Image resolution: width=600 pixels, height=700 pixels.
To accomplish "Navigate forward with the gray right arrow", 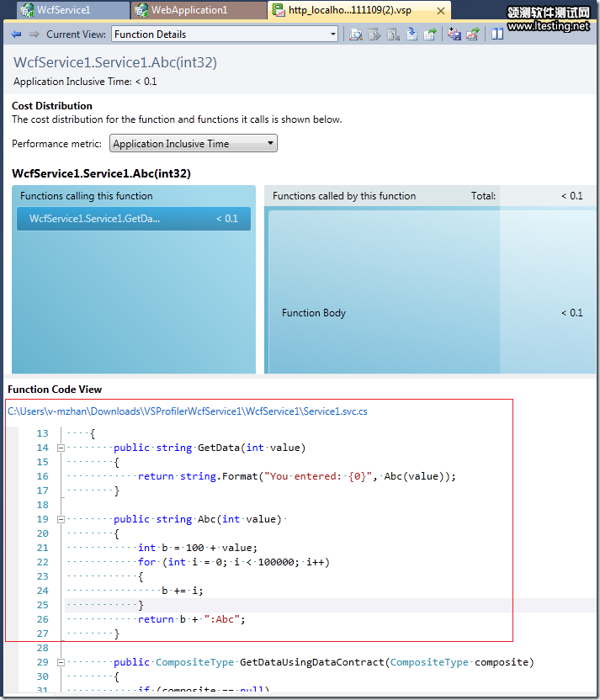I will [x=35, y=34].
